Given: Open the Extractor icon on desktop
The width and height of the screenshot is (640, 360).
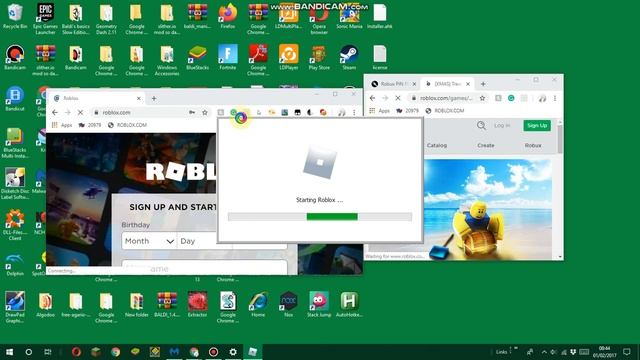Looking at the screenshot, I should [x=198, y=304].
